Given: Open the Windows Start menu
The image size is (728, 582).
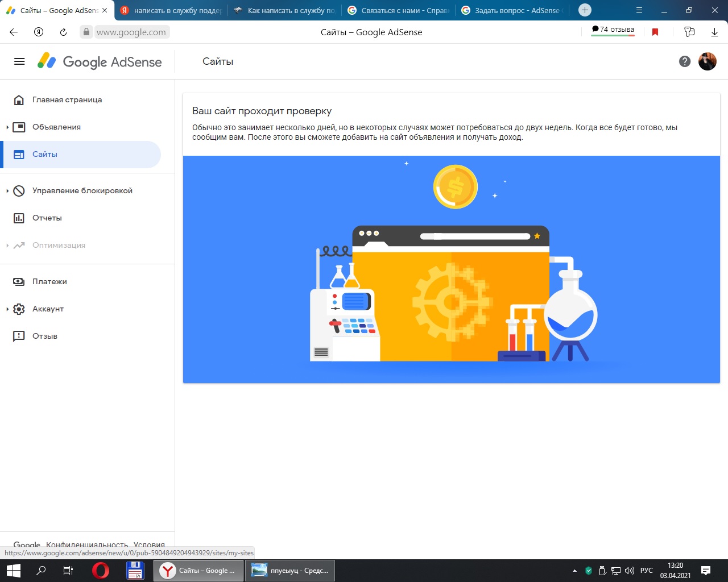Looking at the screenshot, I should 13,571.
